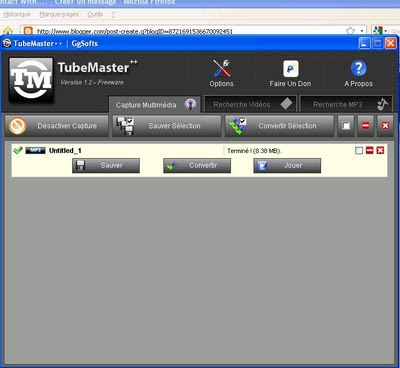Switch to Recherche MP3 tab

[346, 104]
